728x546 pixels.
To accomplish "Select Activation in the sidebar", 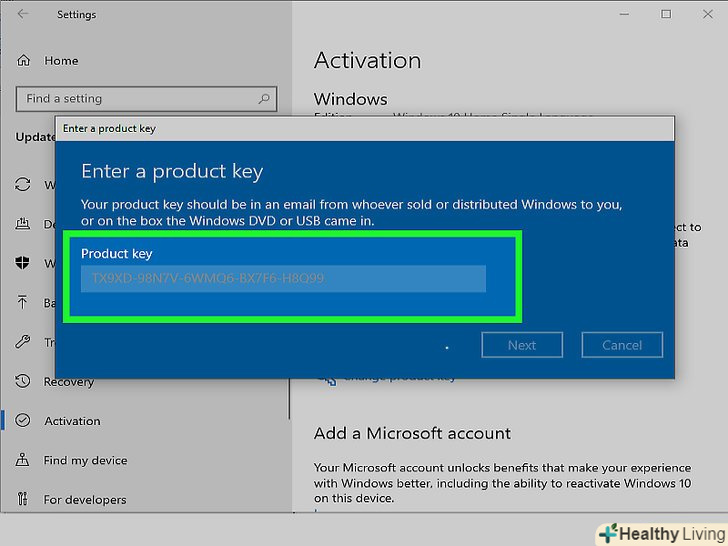I will click(72, 421).
